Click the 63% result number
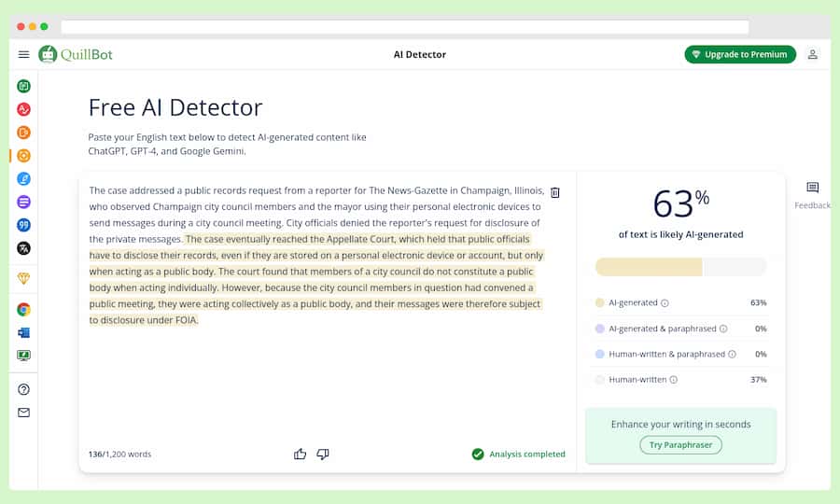Viewport: 840px width, 504px height. (x=680, y=203)
